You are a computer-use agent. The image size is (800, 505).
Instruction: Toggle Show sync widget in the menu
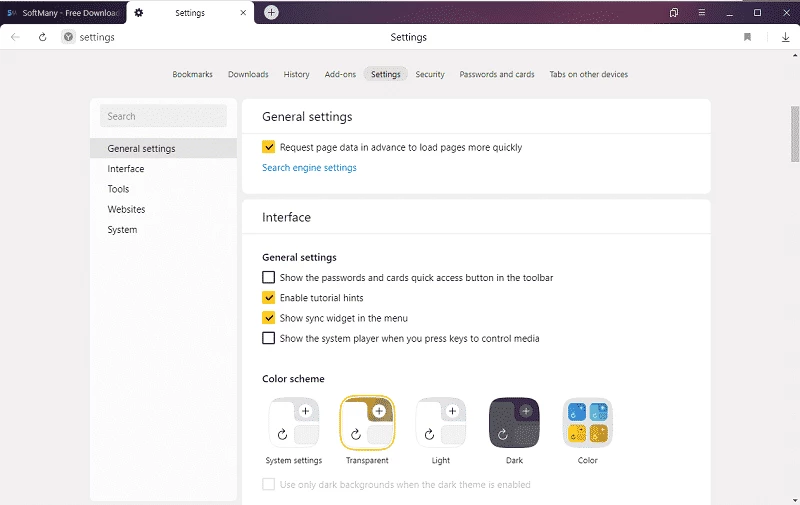coord(268,318)
